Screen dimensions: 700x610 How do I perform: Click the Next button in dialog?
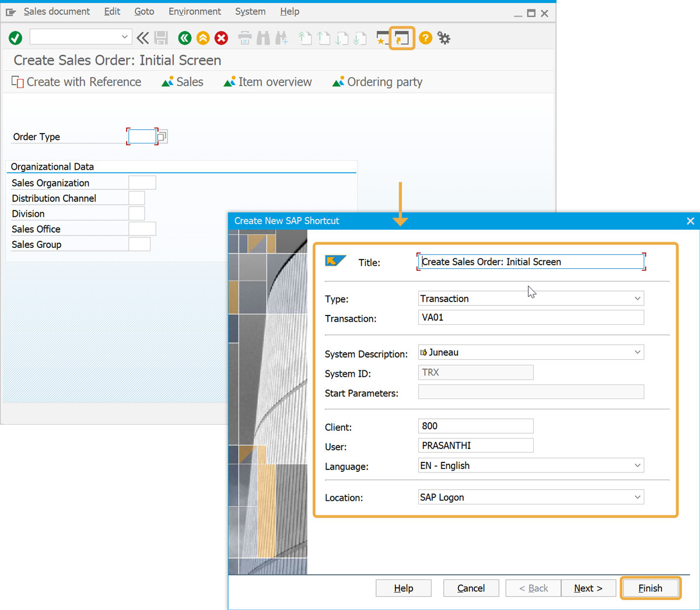(x=588, y=588)
